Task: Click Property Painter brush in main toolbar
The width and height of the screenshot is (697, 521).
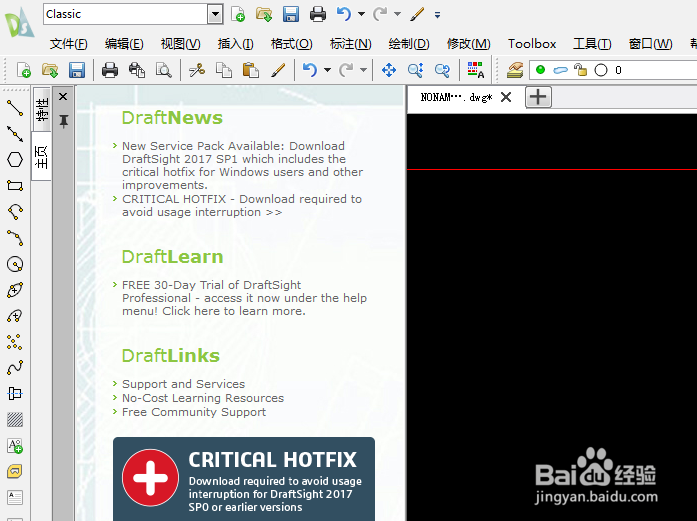Action: (278, 70)
